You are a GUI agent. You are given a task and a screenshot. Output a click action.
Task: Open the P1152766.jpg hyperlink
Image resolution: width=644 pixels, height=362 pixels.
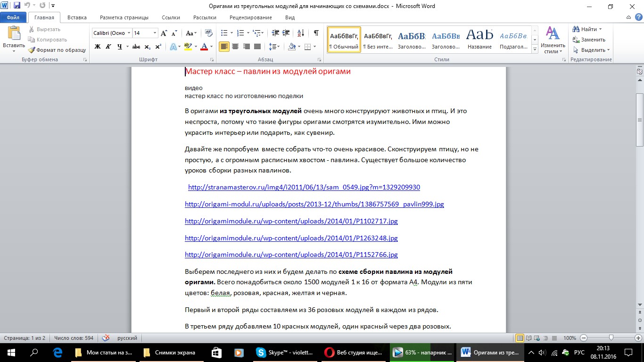[291, 255]
